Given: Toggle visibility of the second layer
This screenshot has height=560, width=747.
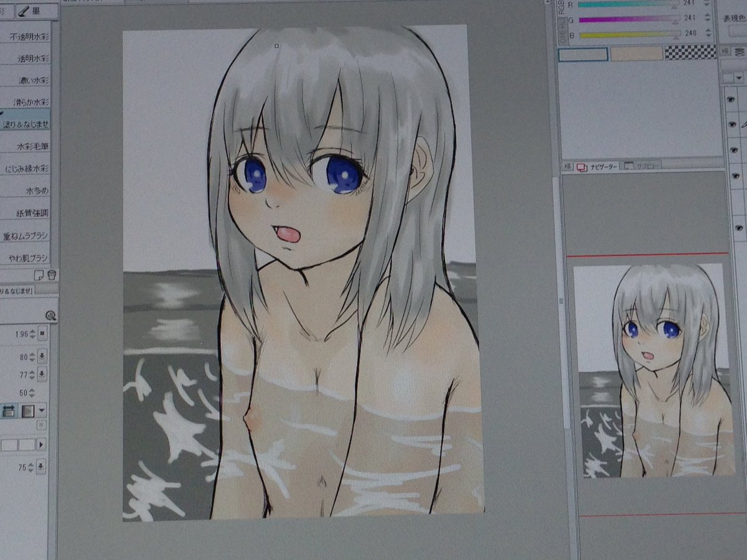Looking at the screenshot, I should pyautogui.click(x=731, y=124).
